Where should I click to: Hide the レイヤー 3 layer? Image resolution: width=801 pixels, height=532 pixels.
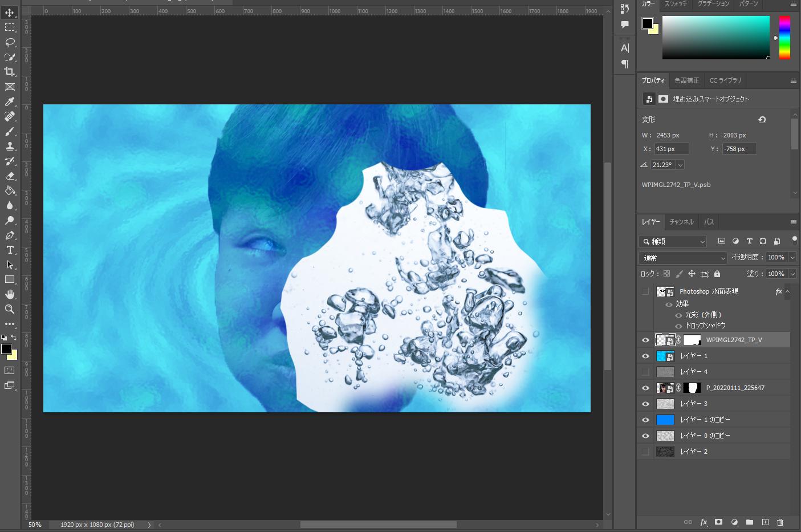pyautogui.click(x=645, y=404)
